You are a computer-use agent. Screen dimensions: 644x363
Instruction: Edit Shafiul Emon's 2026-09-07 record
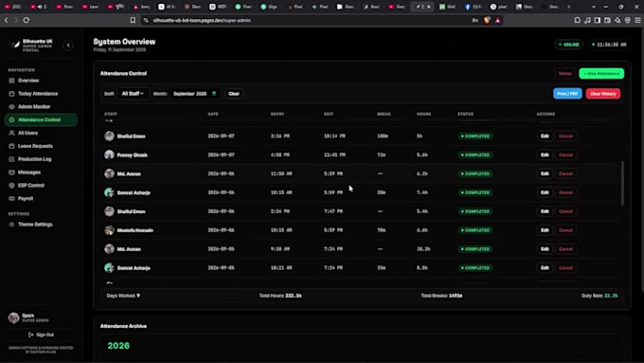point(545,136)
